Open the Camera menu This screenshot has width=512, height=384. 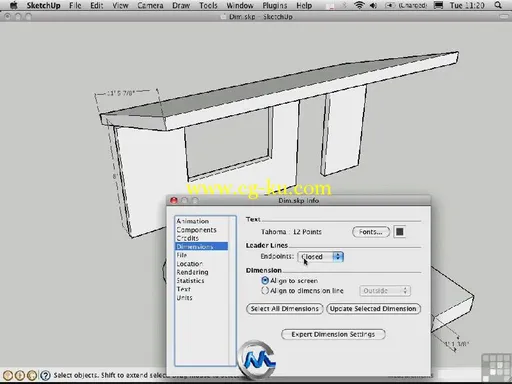(x=150, y=5)
